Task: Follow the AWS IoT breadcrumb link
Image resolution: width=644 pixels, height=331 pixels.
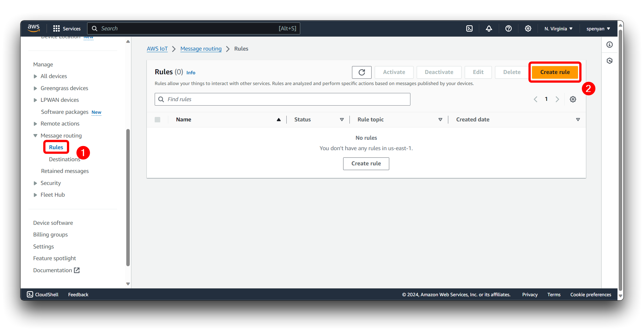Action: [157, 49]
